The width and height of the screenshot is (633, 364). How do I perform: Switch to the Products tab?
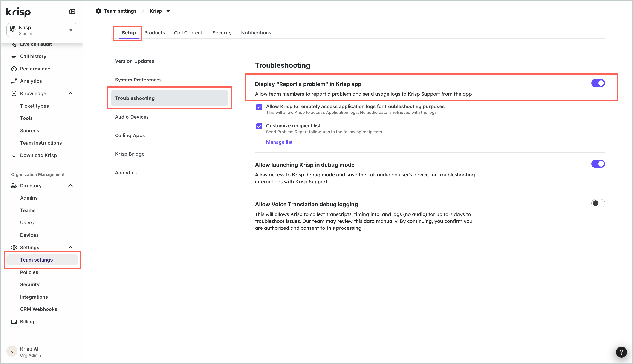pyautogui.click(x=154, y=33)
